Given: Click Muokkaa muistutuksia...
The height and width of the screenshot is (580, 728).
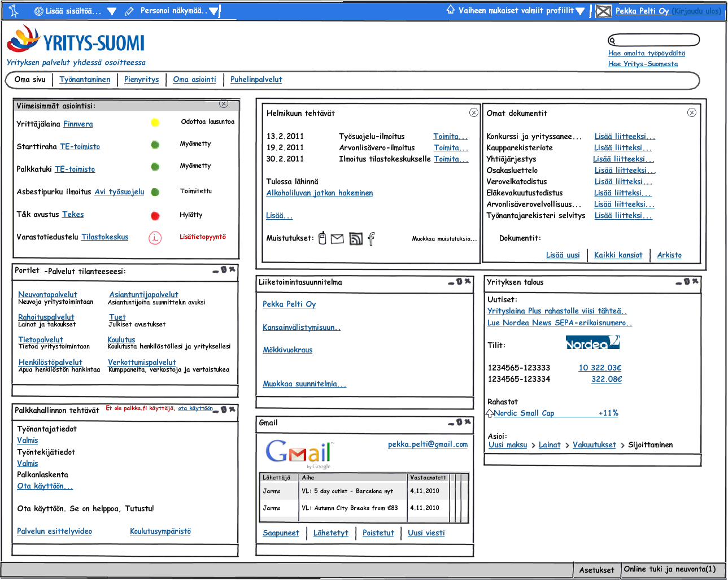Looking at the screenshot, I should [444, 239].
